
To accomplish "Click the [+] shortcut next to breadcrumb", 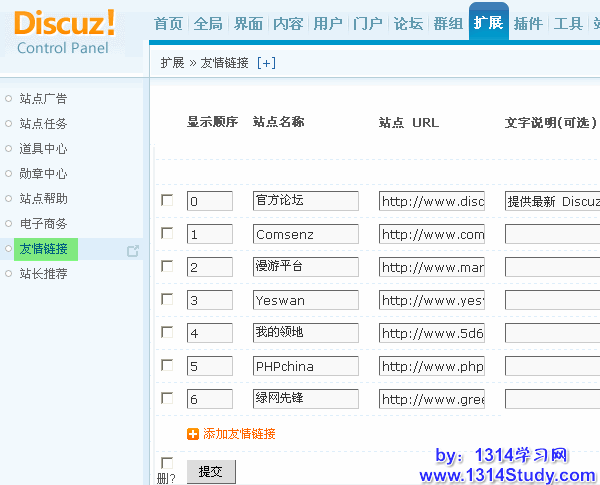I will pos(266,62).
